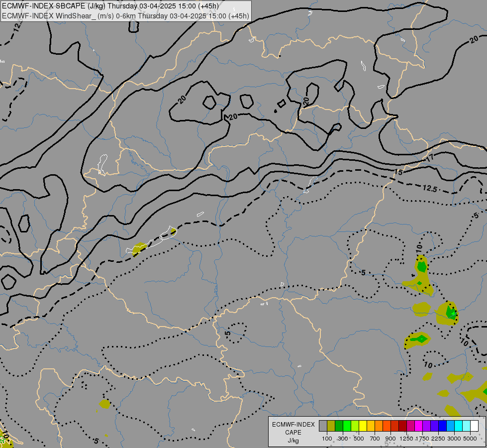Click the ECMWF-INDEX SBCAPE title line

tap(110, 6)
